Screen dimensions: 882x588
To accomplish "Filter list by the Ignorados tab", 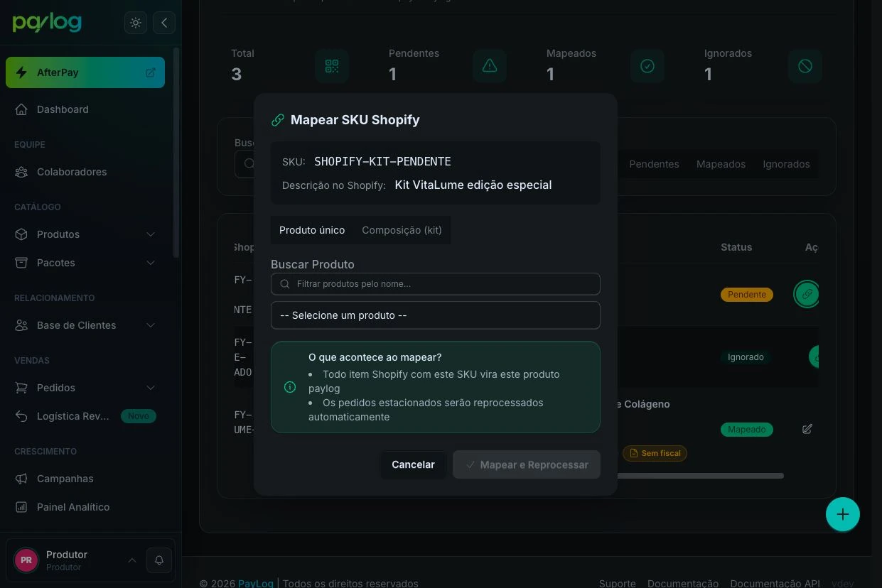I will pos(786,164).
